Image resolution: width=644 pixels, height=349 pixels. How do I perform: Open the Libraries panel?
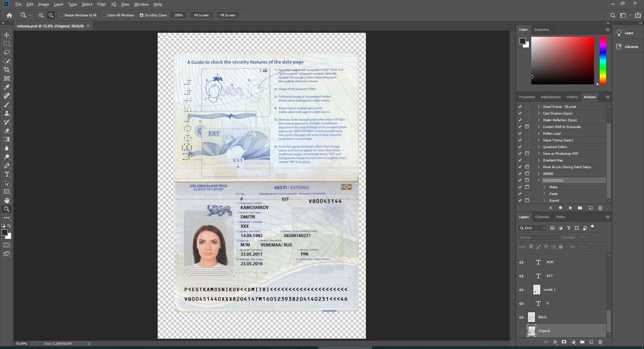(x=627, y=47)
